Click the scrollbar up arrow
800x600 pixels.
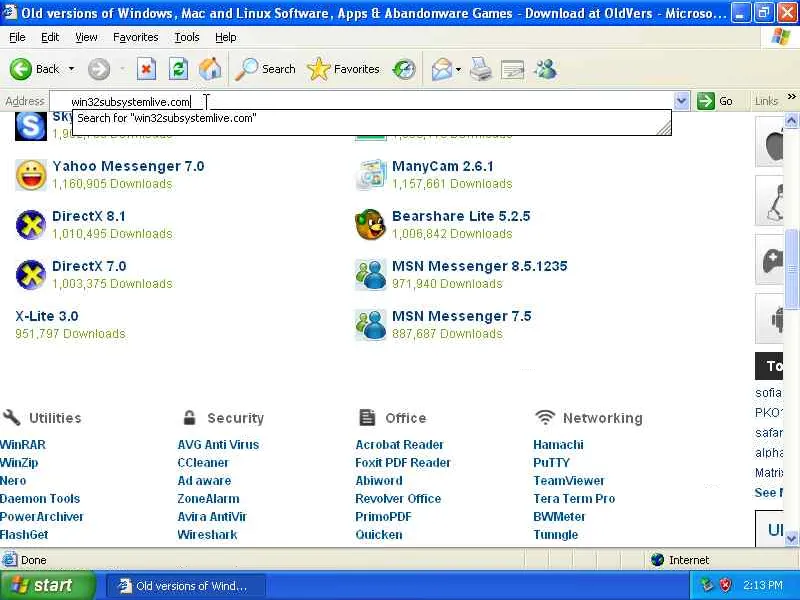click(x=791, y=120)
